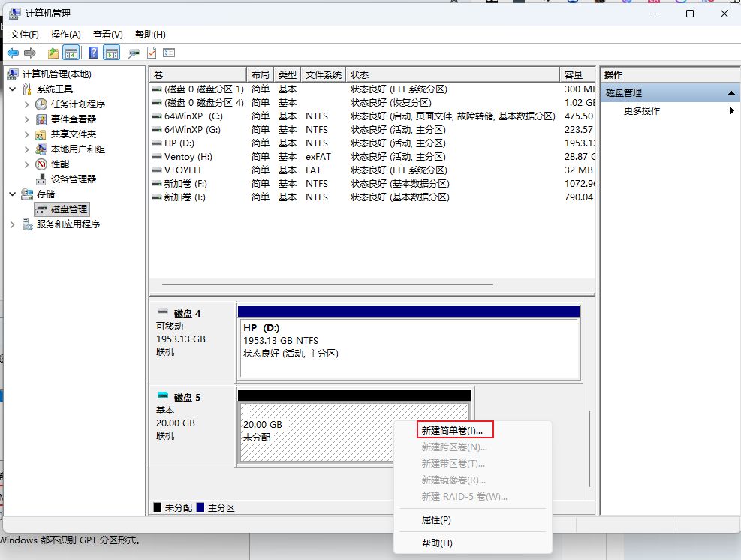
Task: Select Device Manager (设备管理器) node
Action: 73,179
